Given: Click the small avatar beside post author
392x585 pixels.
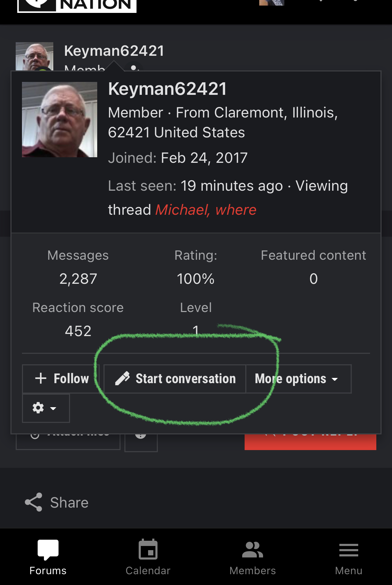Looking at the screenshot, I should (34, 56).
